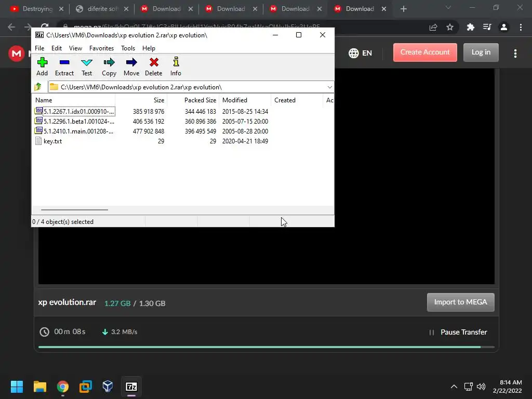The image size is (532, 399).
Task: Open Chrome three-dot settings menu
Action: pos(521,27)
